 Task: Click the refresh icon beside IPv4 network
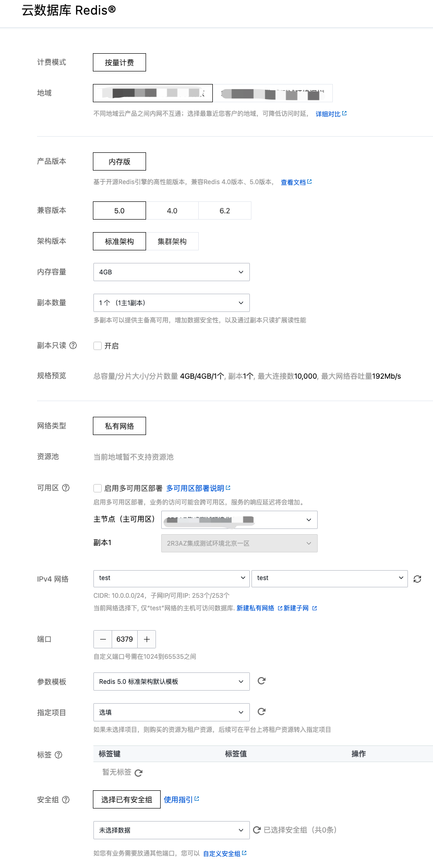pos(417,579)
